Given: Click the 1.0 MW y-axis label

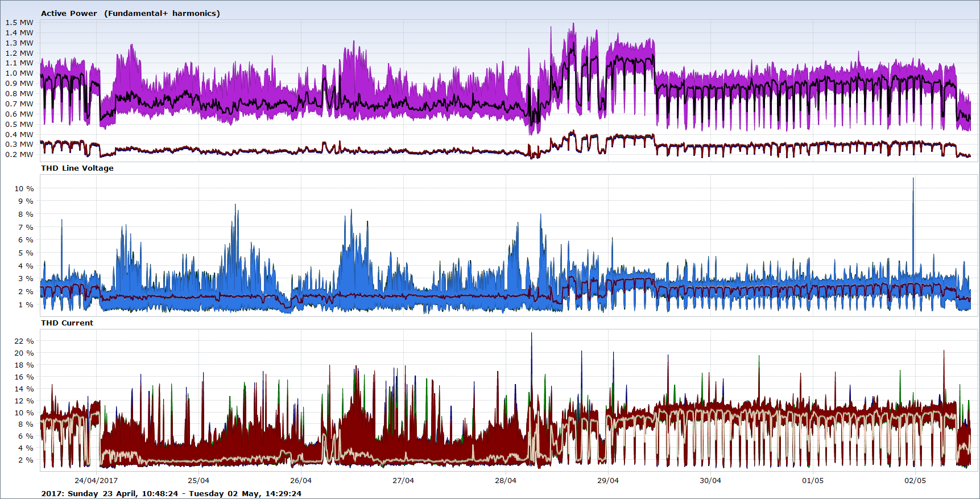Looking at the screenshot, I should (19, 73).
